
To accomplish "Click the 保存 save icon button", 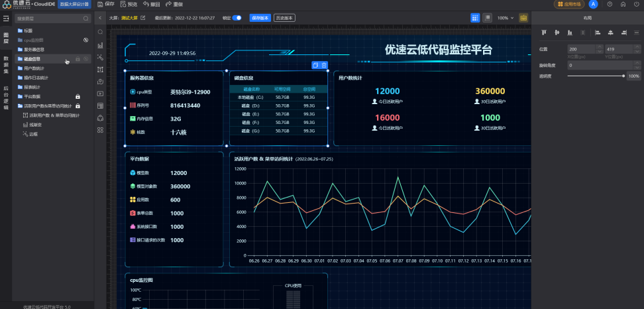I will click(106, 4).
